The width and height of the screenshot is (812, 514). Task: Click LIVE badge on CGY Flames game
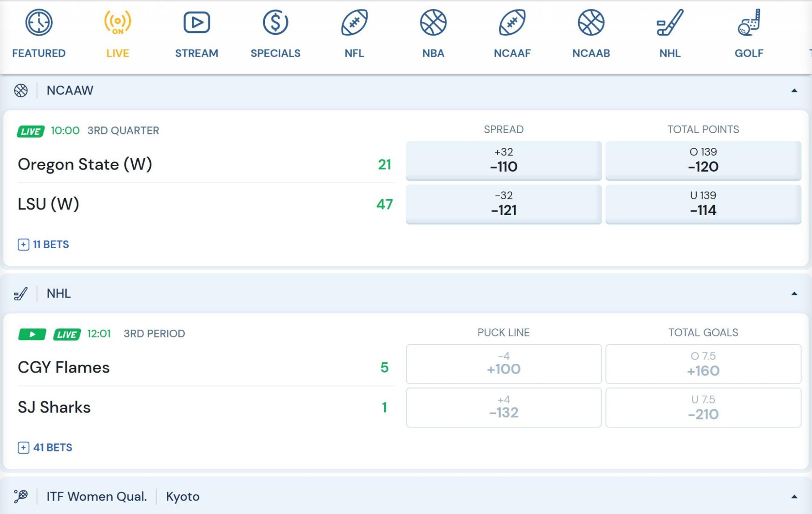click(67, 334)
